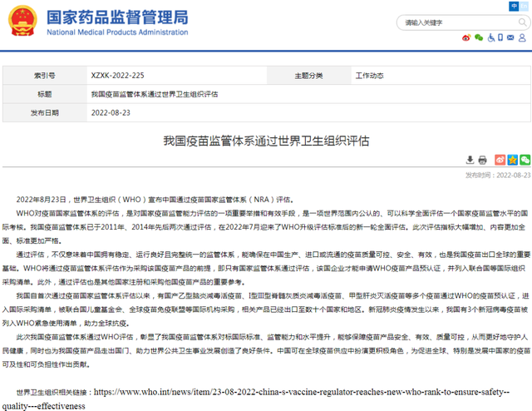Click the 标题 label cell
Image resolution: width=532 pixels, height=411 pixels.
point(45,94)
